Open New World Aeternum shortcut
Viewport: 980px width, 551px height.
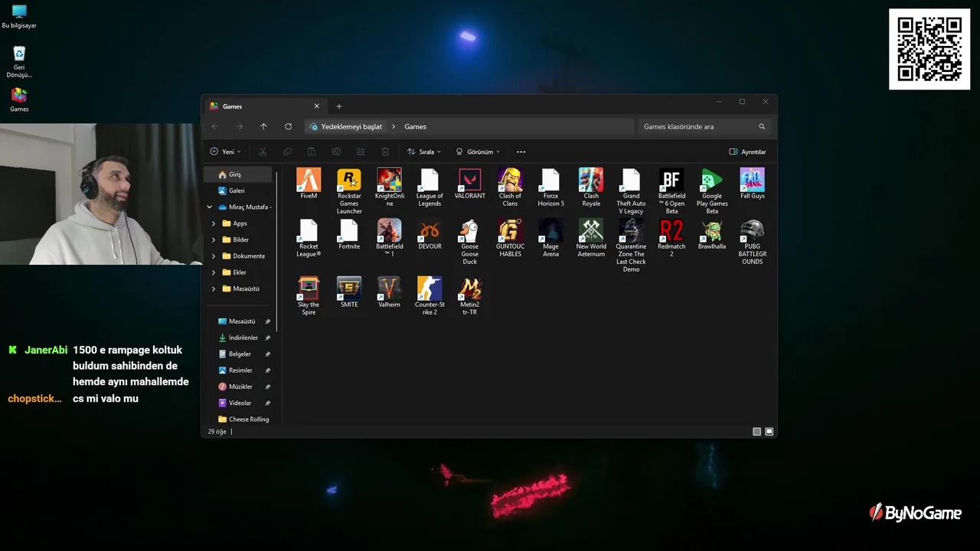click(x=591, y=238)
